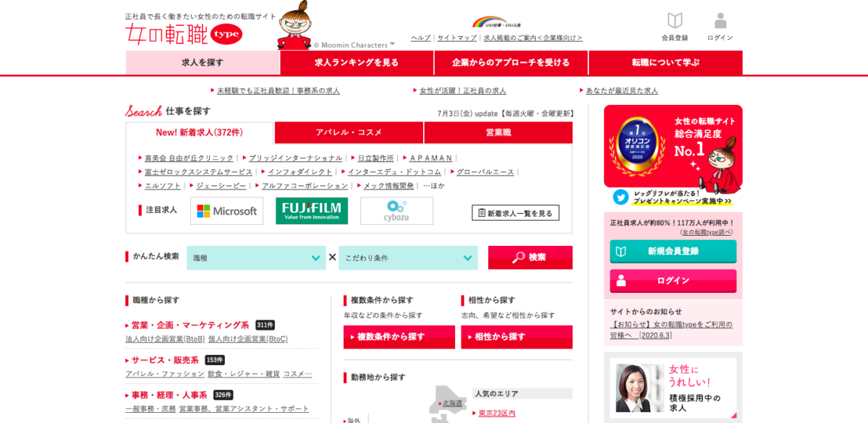Click the 会員登録 book icon
Screen dimensions: 868x423
click(x=674, y=21)
